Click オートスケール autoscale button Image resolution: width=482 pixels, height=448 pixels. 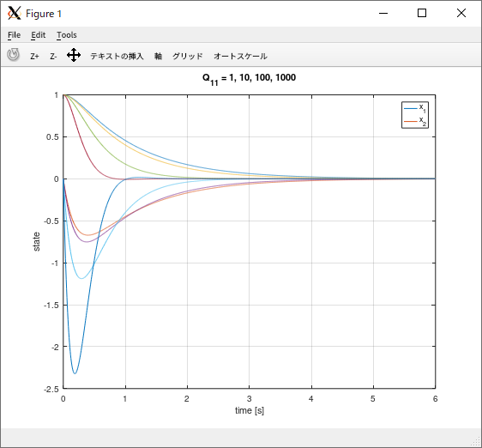pyautogui.click(x=240, y=57)
